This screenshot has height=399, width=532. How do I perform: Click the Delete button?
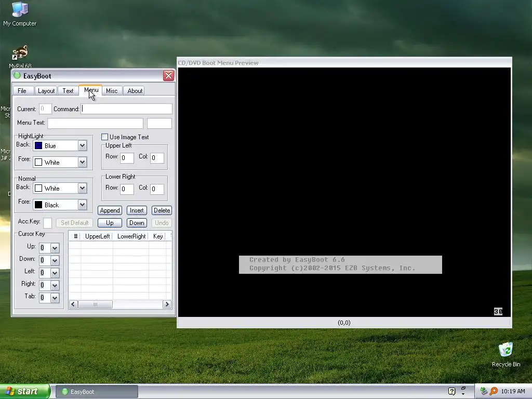pos(162,210)
